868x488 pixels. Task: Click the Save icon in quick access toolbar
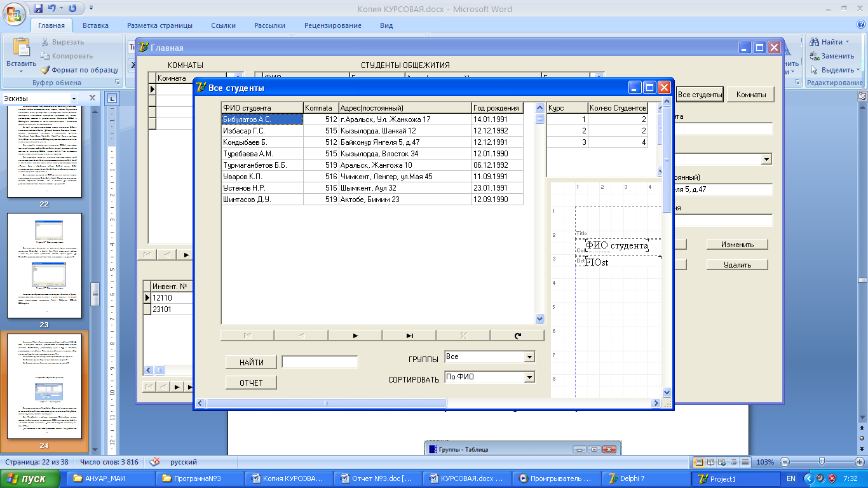click(38, 9)
